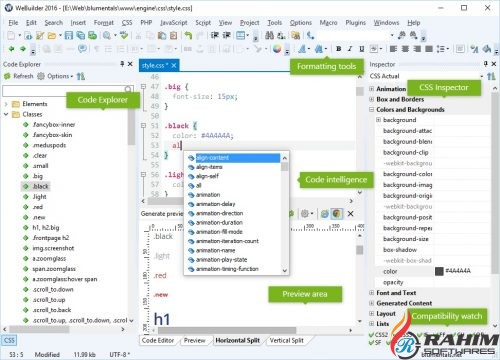500x360 pixels.
Task: Open the File menu
Action: [x=13, y=23]
